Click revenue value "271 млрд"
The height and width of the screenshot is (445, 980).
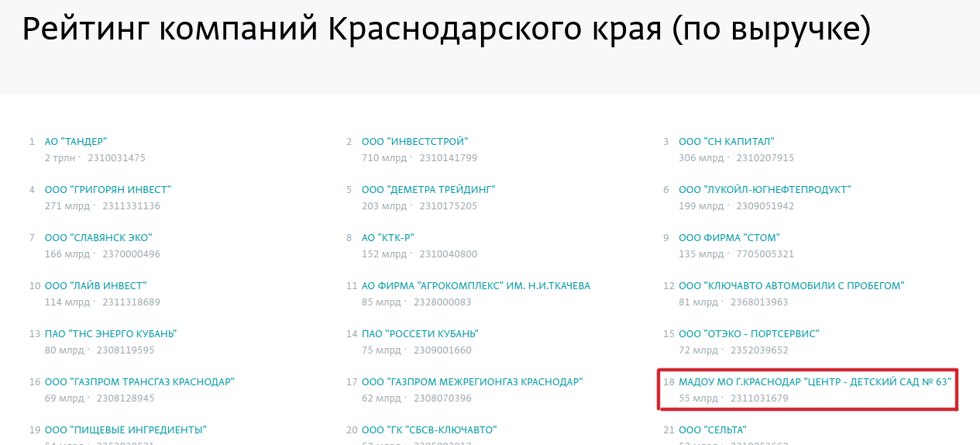pos(67,206)
